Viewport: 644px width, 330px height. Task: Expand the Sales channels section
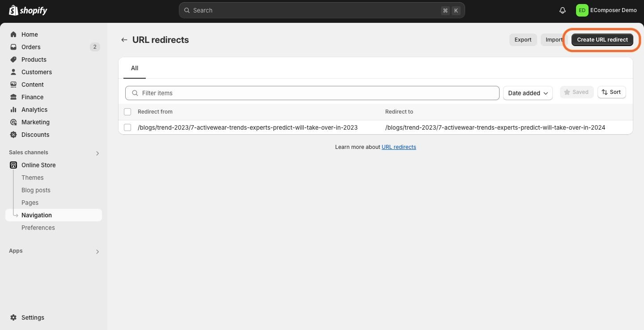97,153
